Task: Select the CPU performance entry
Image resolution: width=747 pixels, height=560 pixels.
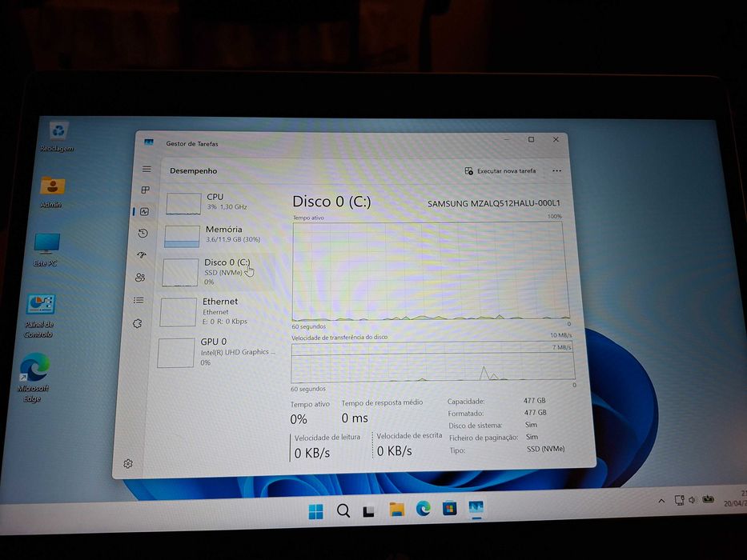Action: [219, 203]
